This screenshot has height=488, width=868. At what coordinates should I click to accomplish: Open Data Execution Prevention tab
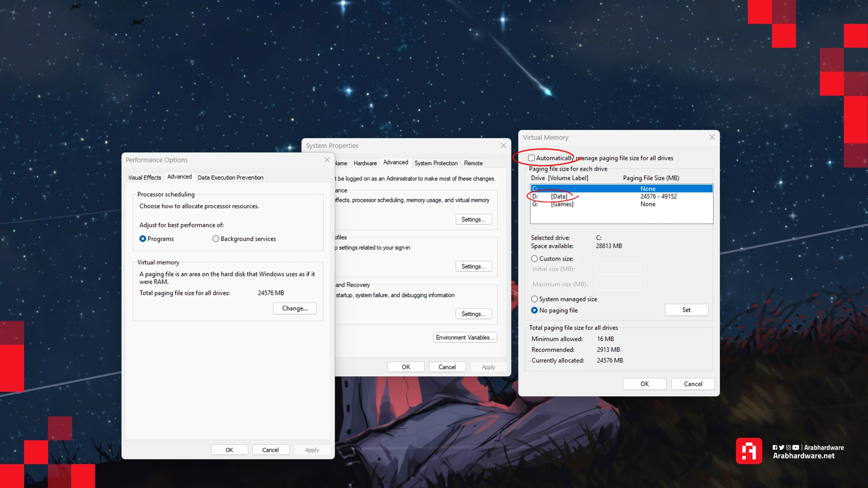pyautogui.click(x=230, y=178)
